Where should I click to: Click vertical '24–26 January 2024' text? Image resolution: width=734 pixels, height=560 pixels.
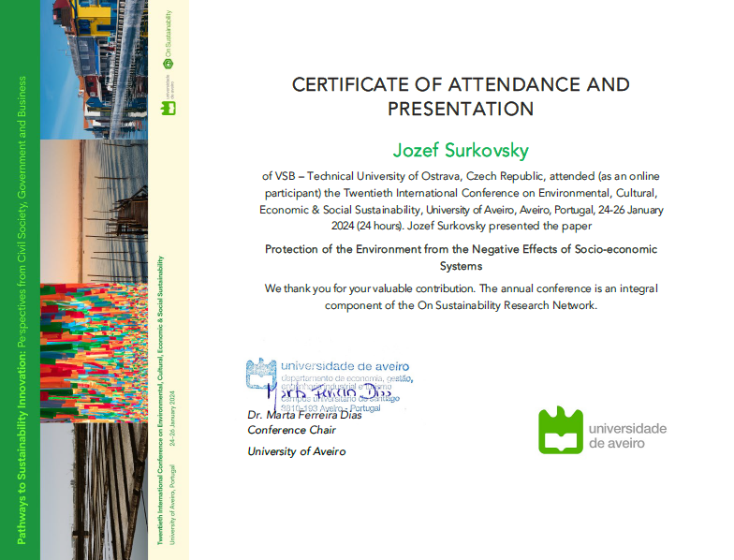[172, 418]
